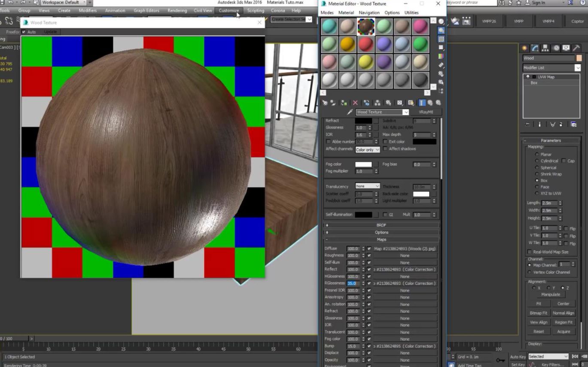Click the VRayMtl material type button
Screen dimensions: 588x367
[426, 112]
